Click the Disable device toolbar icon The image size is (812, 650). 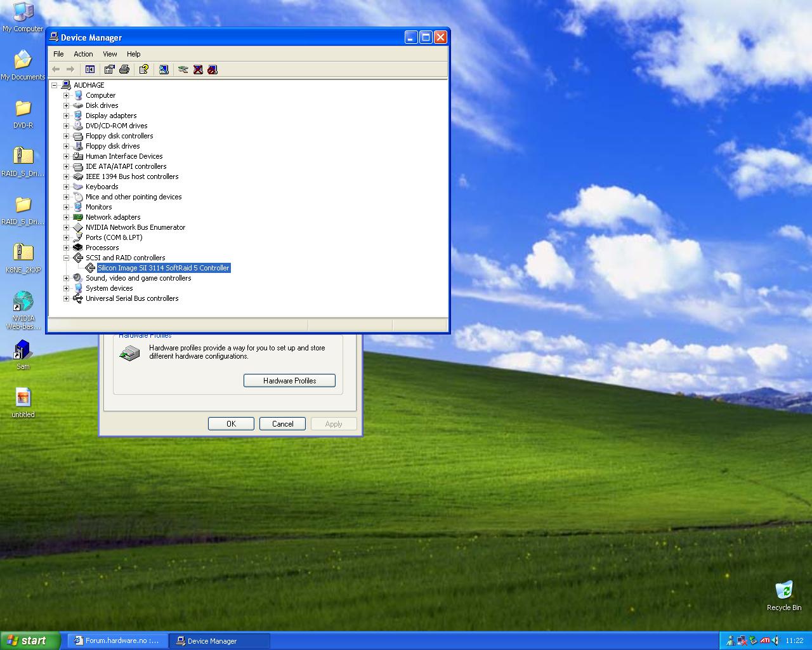pos(213,69)
